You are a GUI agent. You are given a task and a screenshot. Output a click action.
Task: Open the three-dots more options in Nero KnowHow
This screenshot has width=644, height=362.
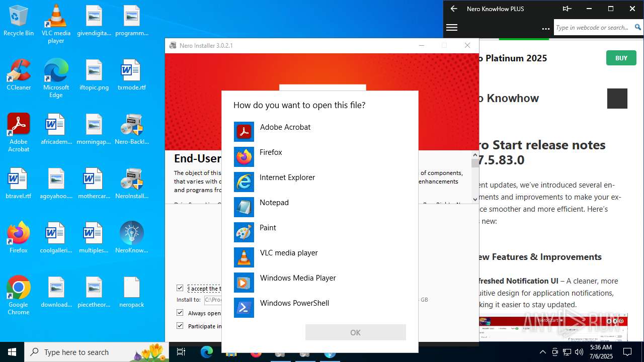(546, 29)
